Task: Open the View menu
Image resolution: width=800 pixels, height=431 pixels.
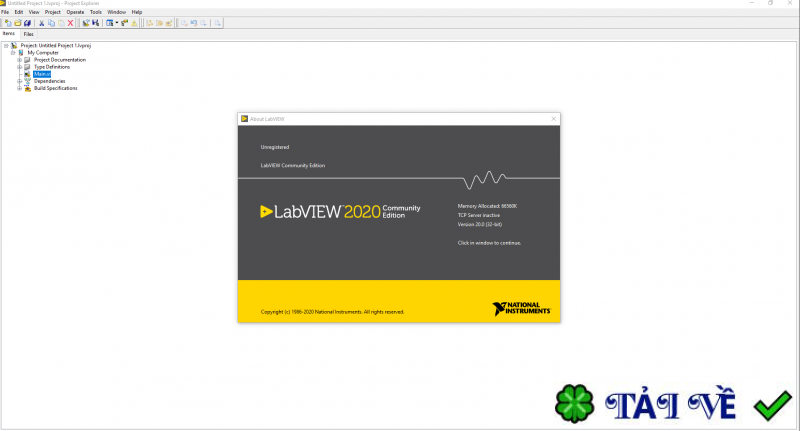Action: [34, 12]
